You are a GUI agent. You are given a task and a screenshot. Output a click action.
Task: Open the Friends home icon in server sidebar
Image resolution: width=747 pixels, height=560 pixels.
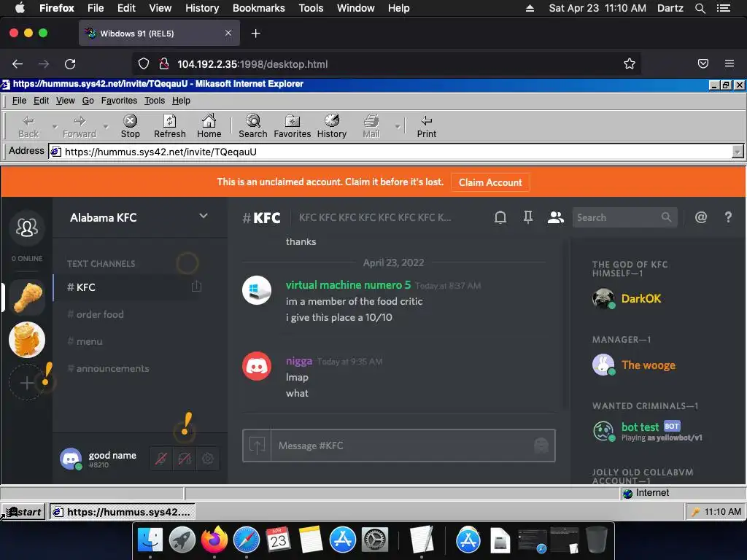pos(27,227)
